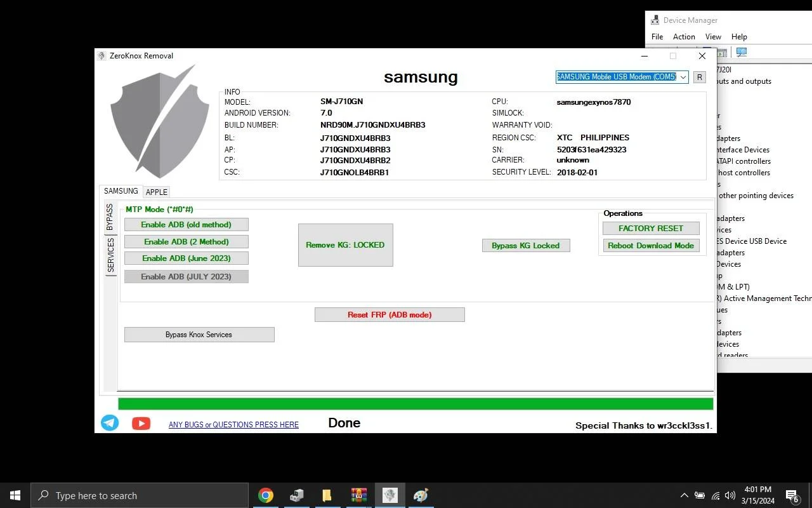This screenshot has width=812, height=508.
Task: Click the security level 2018-02-01
Action: [x=577, y=172]
